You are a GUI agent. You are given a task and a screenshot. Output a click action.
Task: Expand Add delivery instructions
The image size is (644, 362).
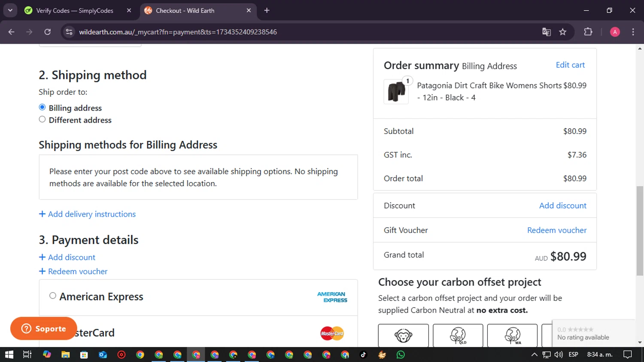pos(87,214)
